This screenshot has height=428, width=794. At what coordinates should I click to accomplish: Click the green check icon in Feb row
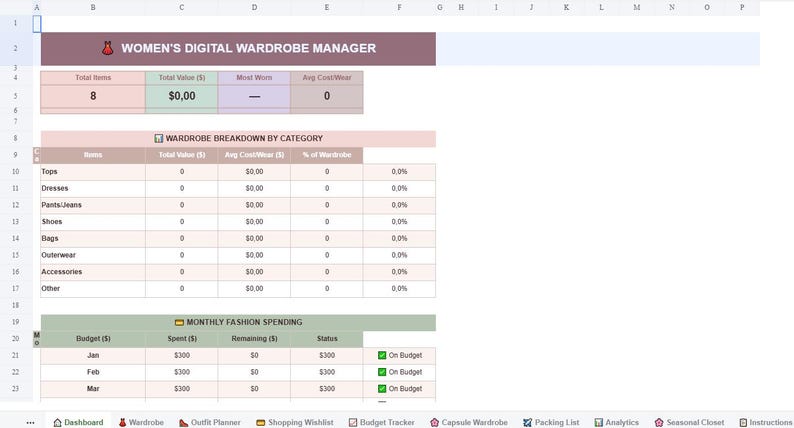click(382, 372)
